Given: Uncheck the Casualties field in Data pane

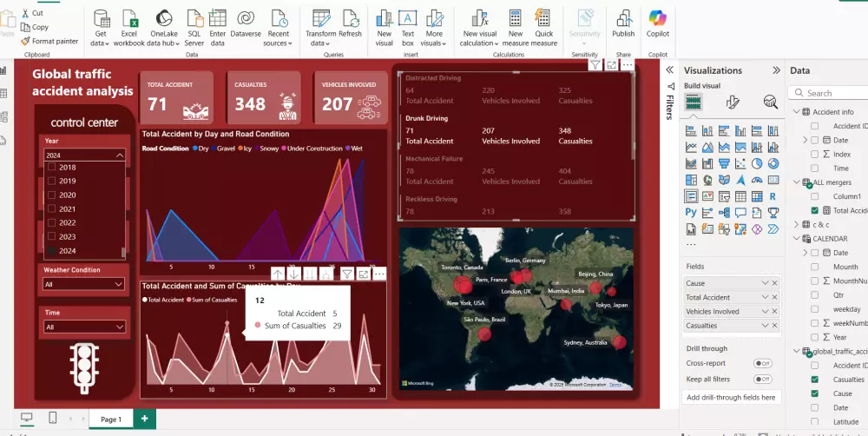Looking at the screenshot, I should click(814, 380).
